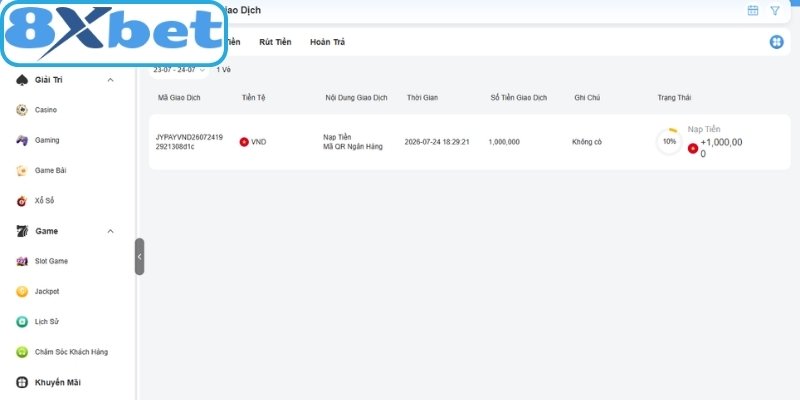The width and height of the screenshot is (800, 400).
Task: Click the Xổ Số lottery icon
Action: point(21,201)
